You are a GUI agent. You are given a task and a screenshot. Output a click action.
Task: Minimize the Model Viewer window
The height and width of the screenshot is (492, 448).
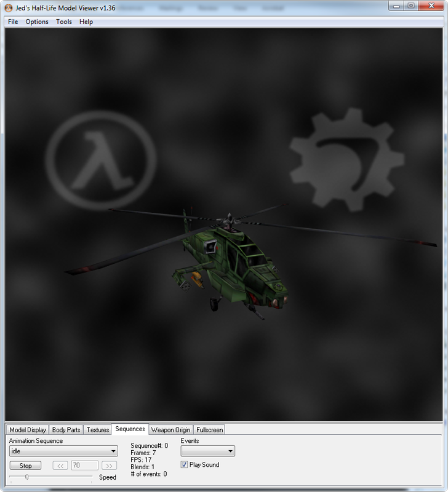tap(397, 6)
